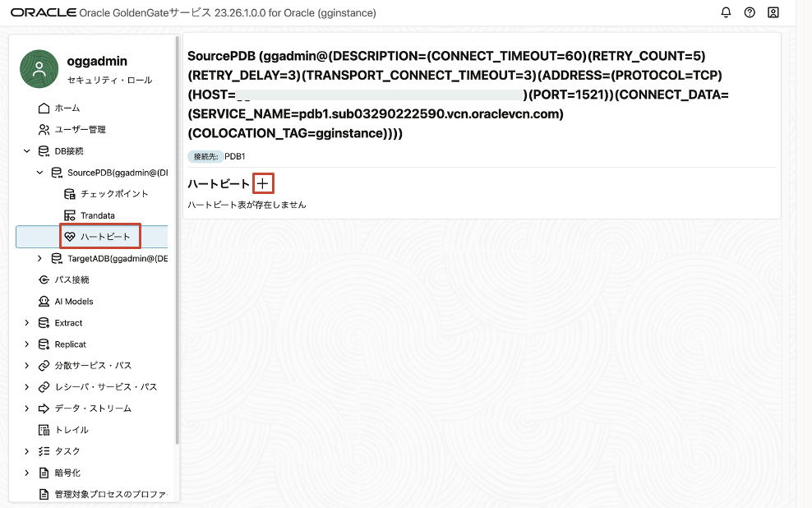Click the トレイル trail icon
The width and height of the screenshot is (812, 508).
click(x=44, y=430)
